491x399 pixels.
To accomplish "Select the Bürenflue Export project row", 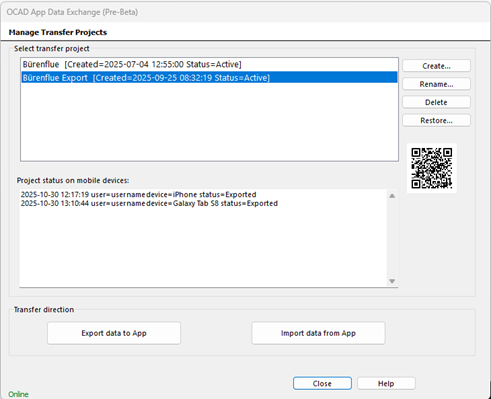I will [x=209, y=78].
